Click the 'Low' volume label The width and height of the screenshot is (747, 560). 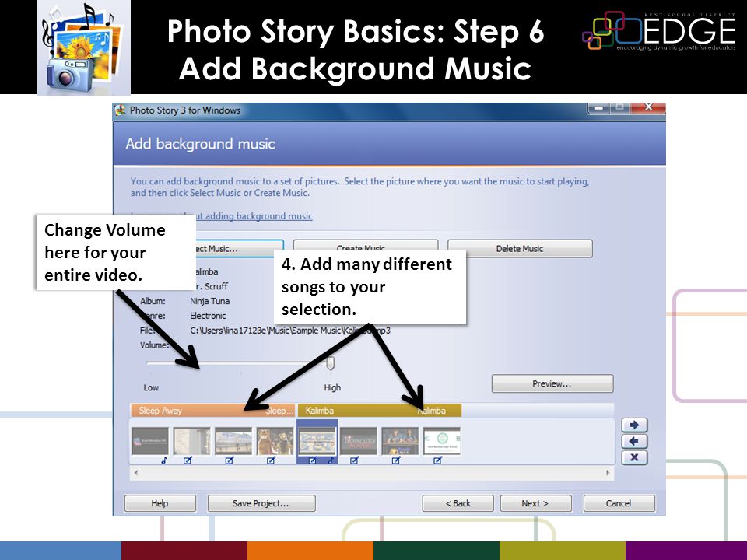[x=151, y=387]
